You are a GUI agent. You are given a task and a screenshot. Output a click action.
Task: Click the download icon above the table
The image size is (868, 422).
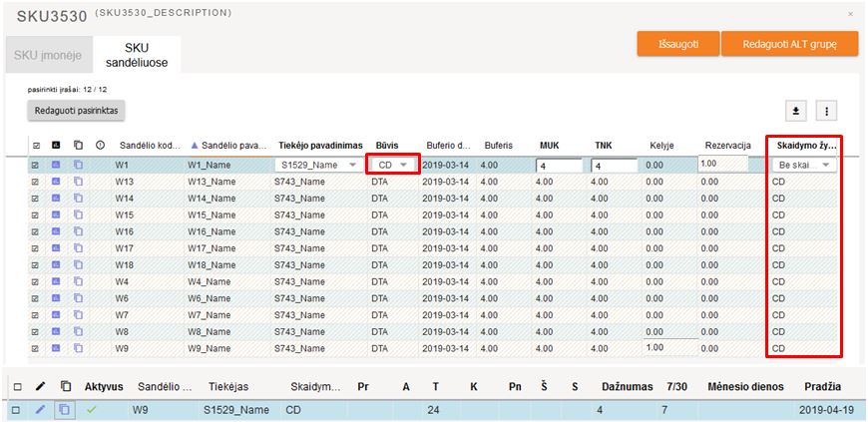796,111
